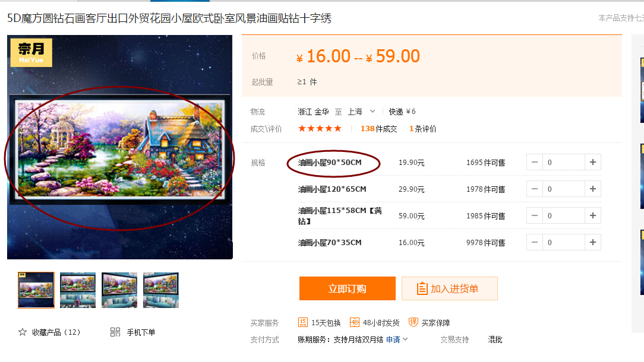Click the favorite star icon beside 收藏产品
644x362 pixels.
click(x=22, y=332)
